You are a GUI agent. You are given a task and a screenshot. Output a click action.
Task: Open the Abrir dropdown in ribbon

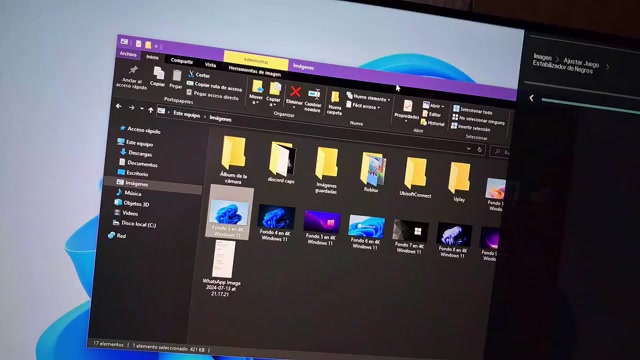(x=433, y=105)
